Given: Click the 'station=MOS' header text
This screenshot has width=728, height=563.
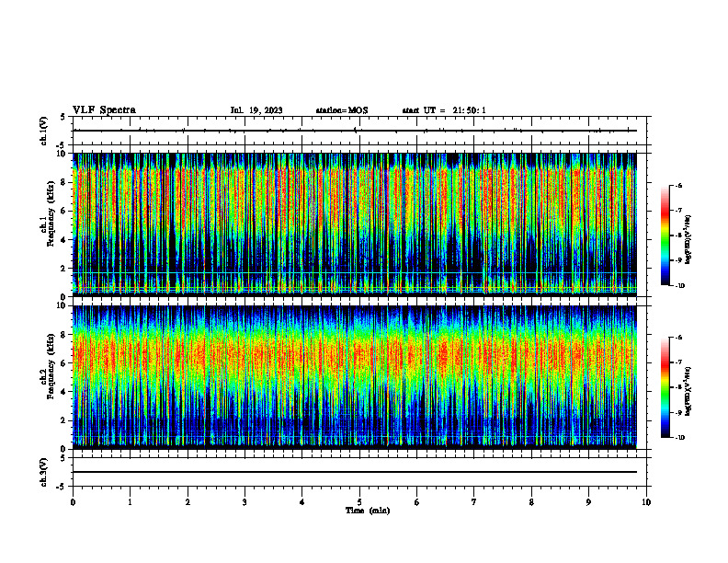Looking at the screenshot, I should coord(342,110).
